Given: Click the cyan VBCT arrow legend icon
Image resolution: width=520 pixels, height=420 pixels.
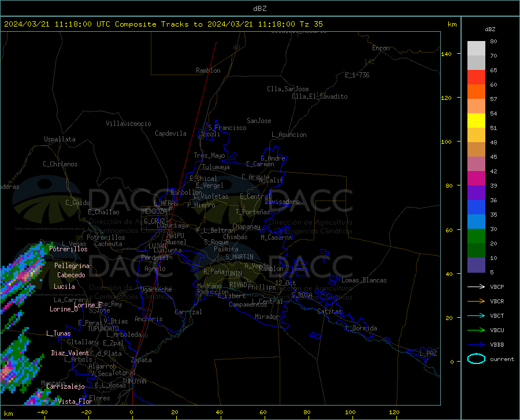Looking at the screenshot, I should point(476,315).
